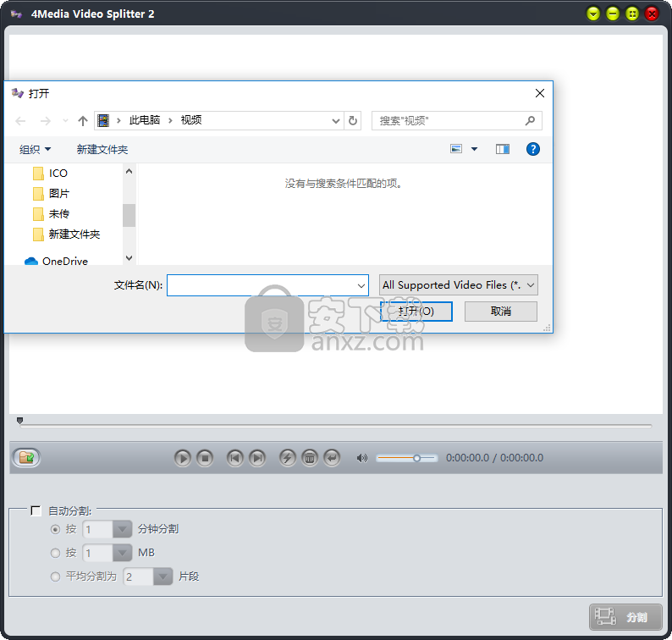Open recent locations chevron
The height and width of the screenshot is (640, 672).
pyautogui.click(x=65, y=121)
